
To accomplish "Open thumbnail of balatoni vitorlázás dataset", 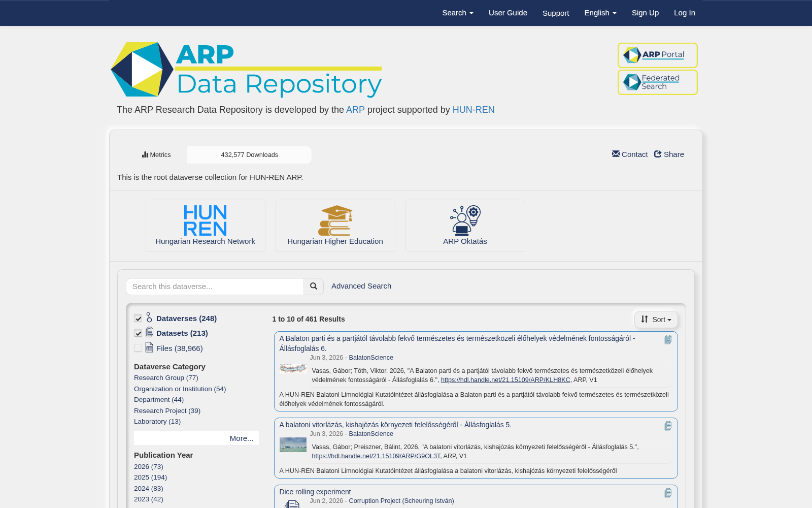I will [x=293, y=445].
